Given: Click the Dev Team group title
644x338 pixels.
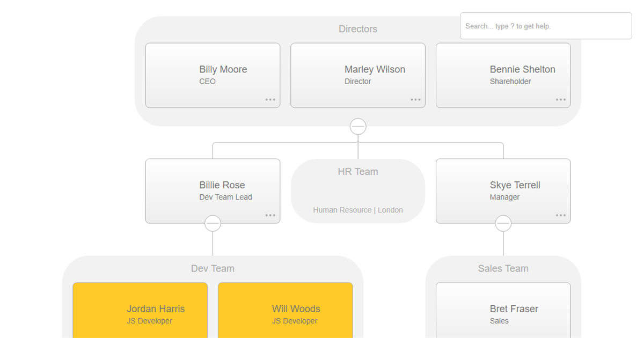Looking at the screenshot, I should tap(213, 269).
